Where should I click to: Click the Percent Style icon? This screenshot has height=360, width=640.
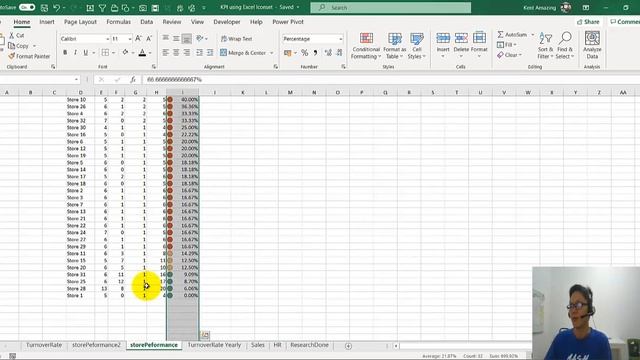click(304, 53)
